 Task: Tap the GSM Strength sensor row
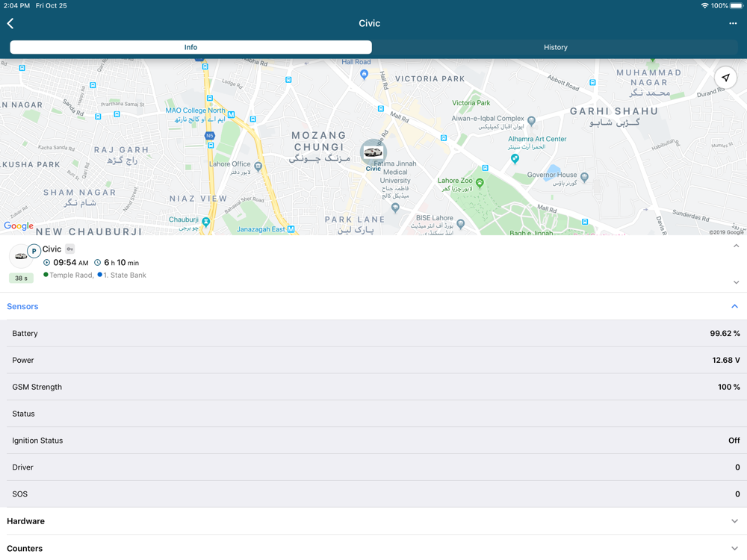[x=373, y=387]
